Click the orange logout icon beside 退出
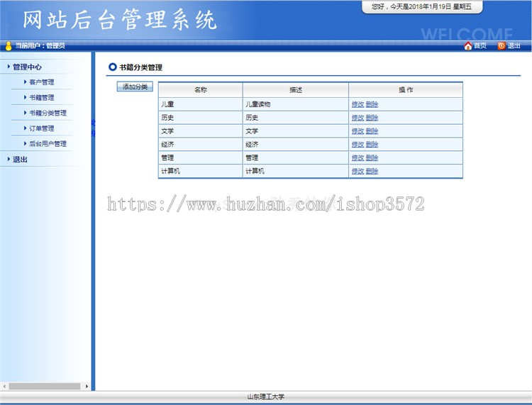Screen dimensions: 532x405 coord(501,46)
